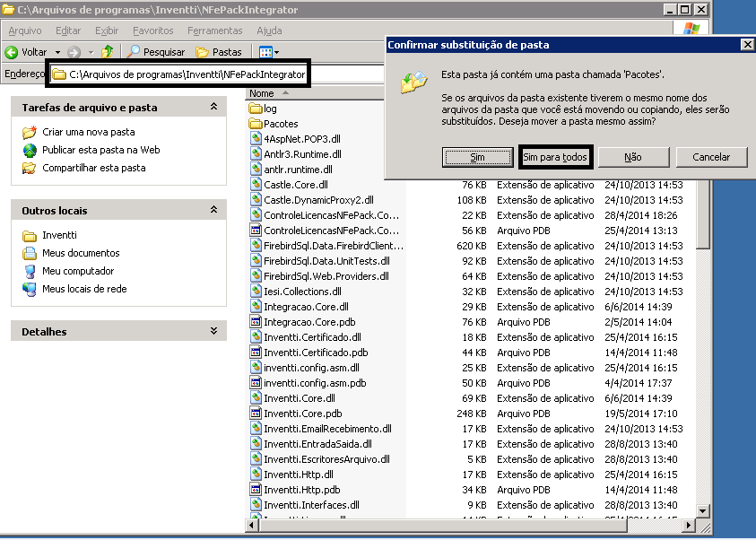Collapse the Outros locais panel
Image resolution: width=756 pixels, height=540 pixels.
click(x=213, y=210)
